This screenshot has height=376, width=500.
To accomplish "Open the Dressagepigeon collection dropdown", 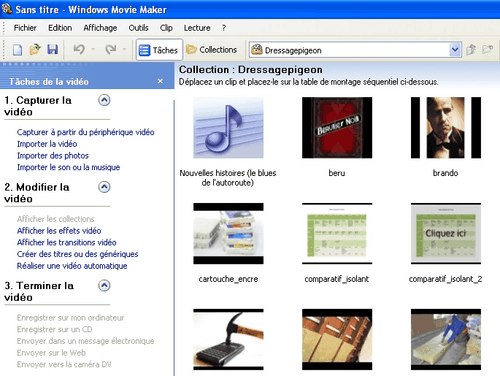I will pyautogui.click(x=455, y=50).
